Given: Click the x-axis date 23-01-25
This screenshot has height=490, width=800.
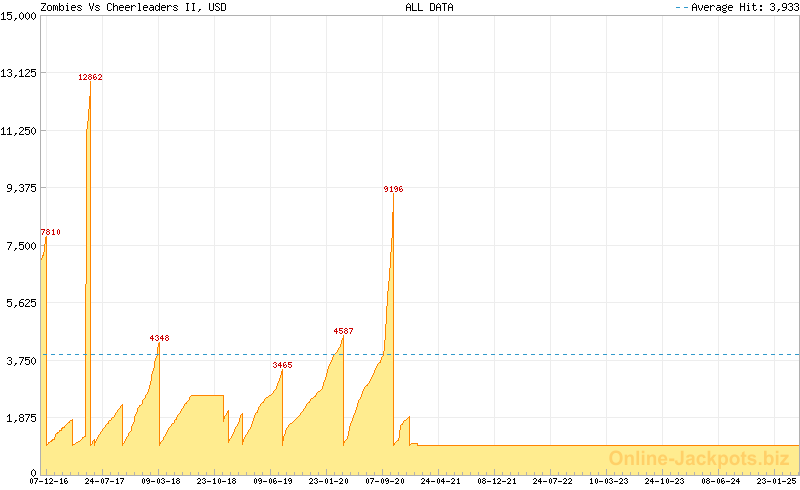Looking at the screenshot, I should [777, 481].
